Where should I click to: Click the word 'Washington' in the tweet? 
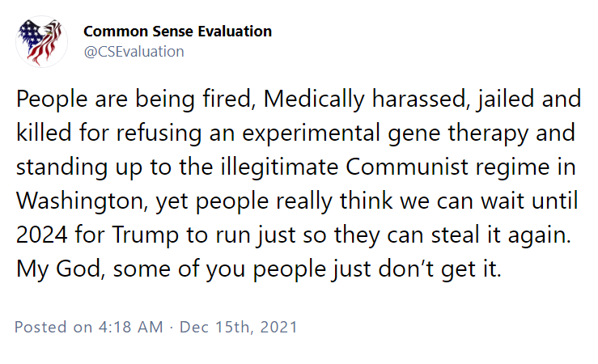point(82,201)
